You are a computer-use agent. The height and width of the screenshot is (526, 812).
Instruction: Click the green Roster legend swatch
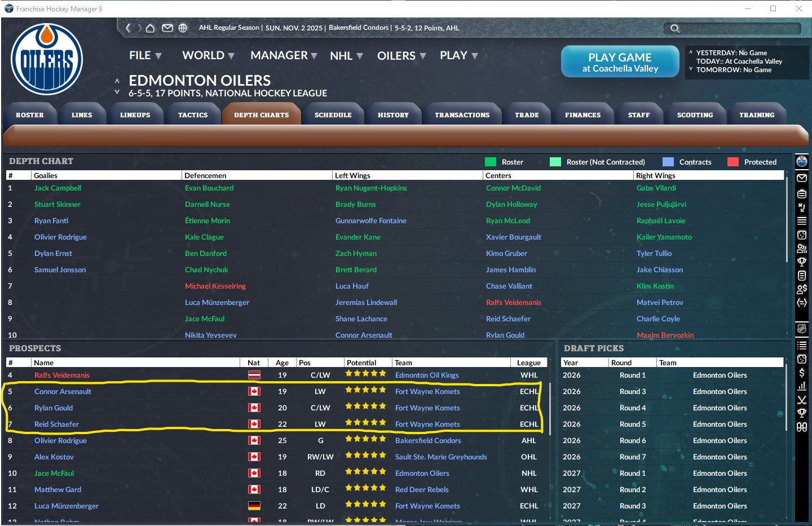click(490, 162)
